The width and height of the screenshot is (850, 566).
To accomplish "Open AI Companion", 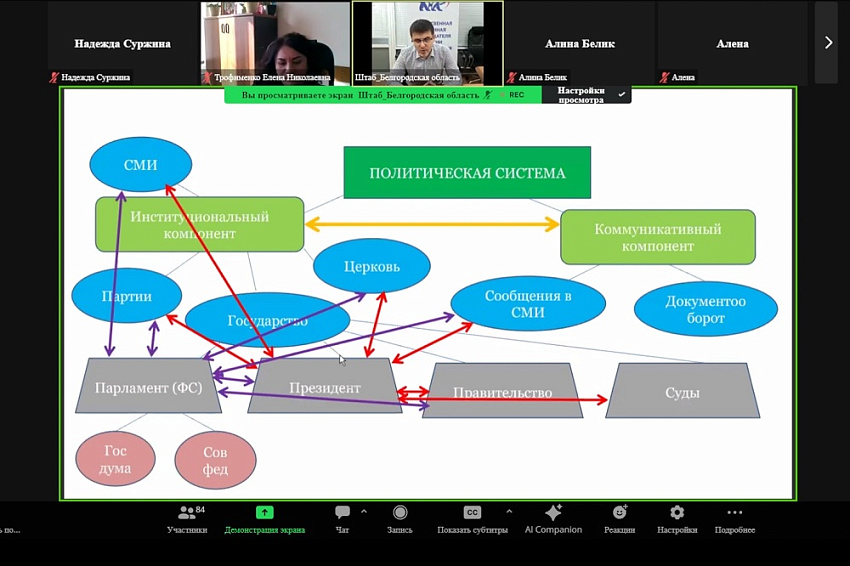I will point(553,513).
